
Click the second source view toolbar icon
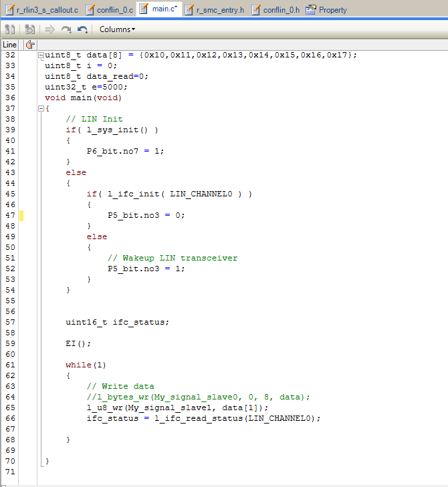tap(30, 29)
